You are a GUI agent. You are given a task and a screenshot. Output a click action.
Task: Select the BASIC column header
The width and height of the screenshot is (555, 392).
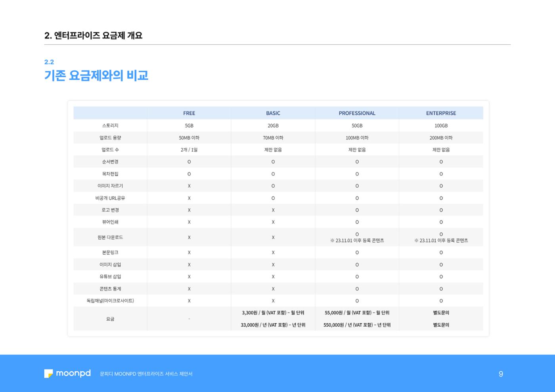273,113
